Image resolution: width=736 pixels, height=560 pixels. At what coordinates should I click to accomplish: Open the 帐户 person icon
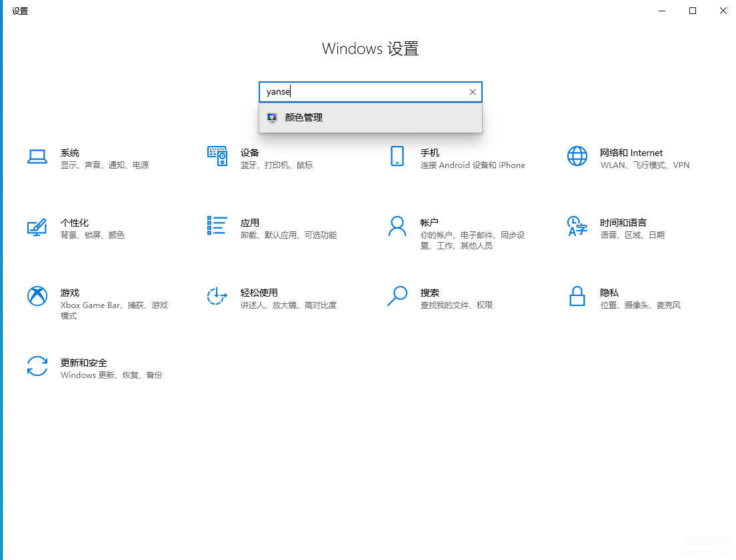click(x=397, y=226)
